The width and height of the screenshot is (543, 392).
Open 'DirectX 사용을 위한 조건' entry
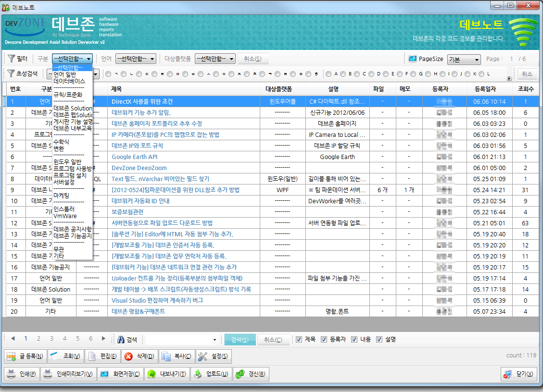pyautogui.click(x=142, y=101)
